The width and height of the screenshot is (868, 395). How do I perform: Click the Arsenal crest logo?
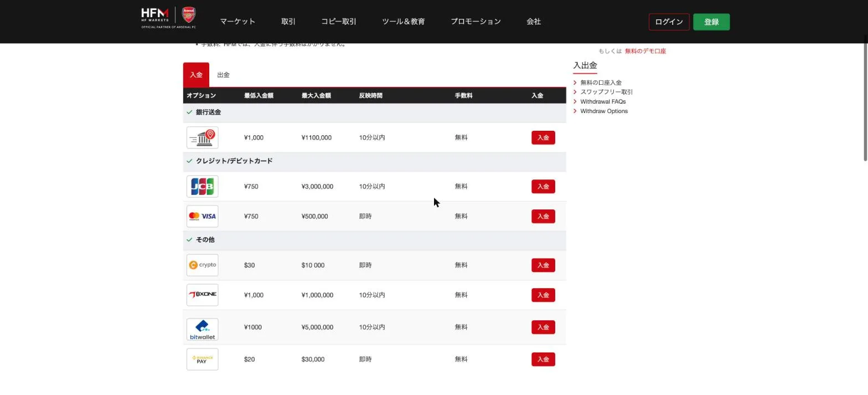(189, 14)
